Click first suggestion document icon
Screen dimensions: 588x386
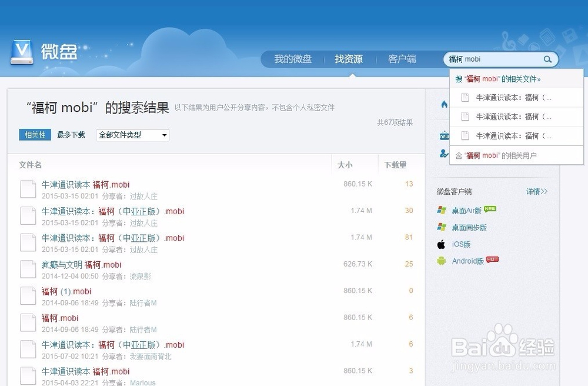pyautogui.click(x=465, y=98)
